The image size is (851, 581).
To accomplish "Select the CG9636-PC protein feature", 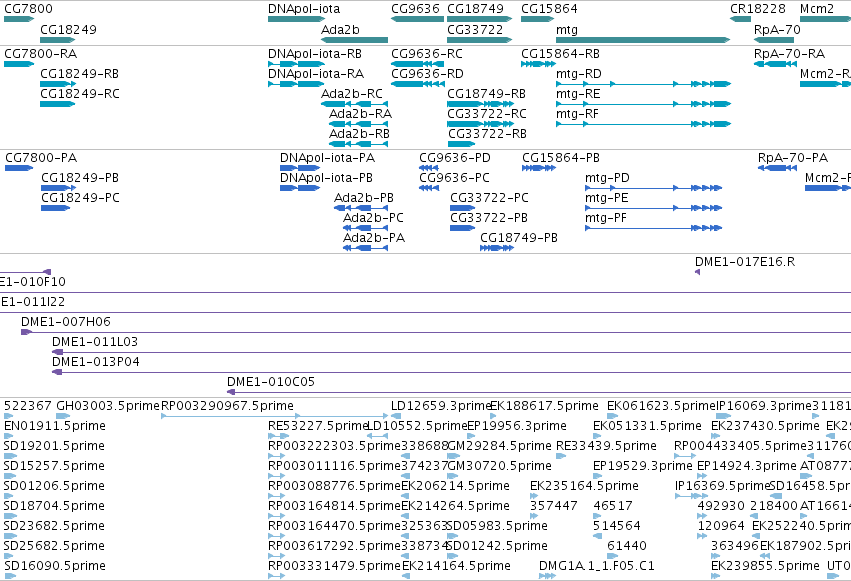I will tap(429, 188).
